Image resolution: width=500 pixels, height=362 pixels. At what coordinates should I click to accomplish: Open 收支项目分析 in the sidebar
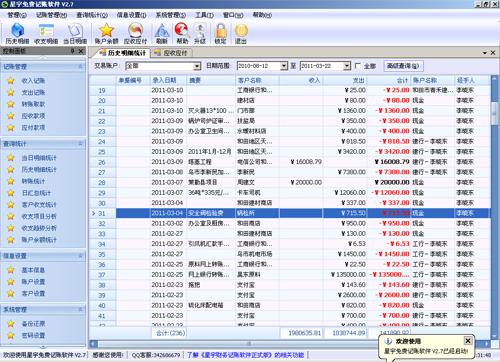point(39,216)
